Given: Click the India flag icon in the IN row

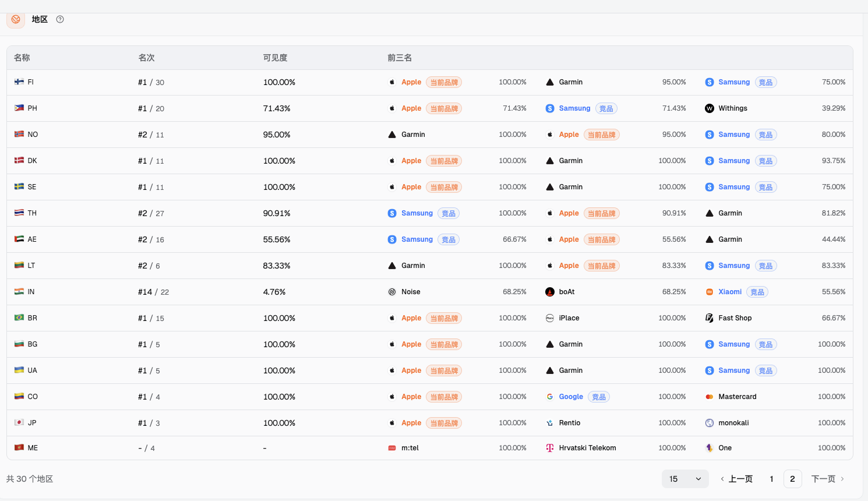Looking at the screenshot, I should click(19, 292).
